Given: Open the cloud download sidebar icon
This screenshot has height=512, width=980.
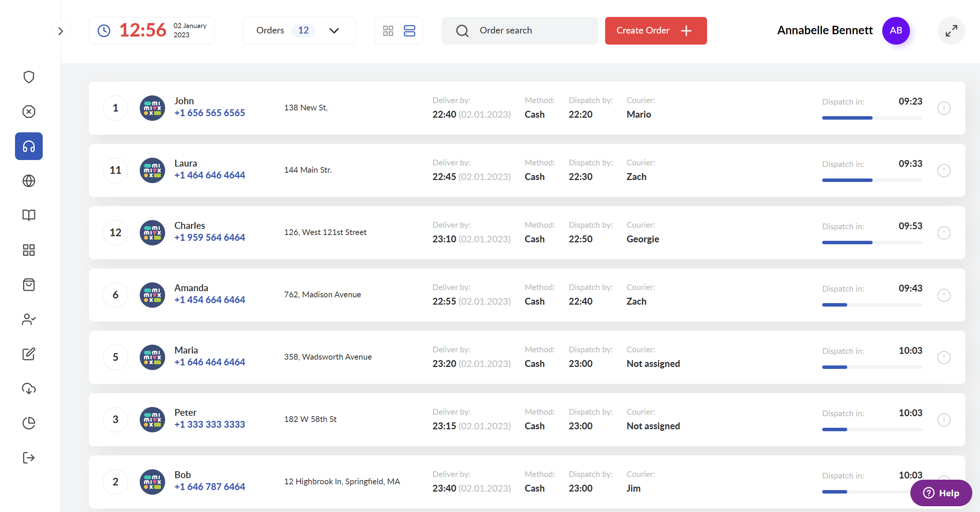Looking at the screenshot, I should click(x=29, y=389).
